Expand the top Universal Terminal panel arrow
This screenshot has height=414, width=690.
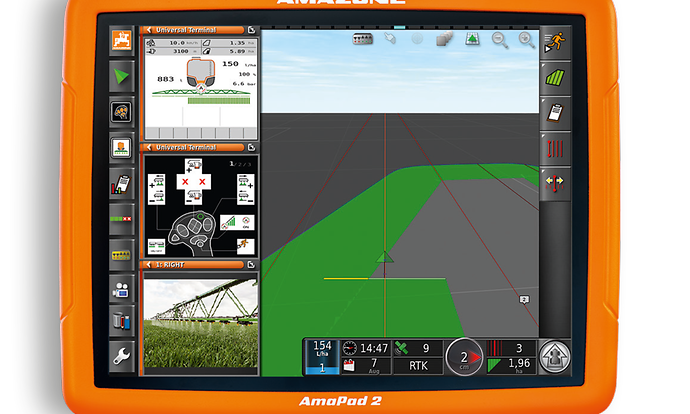pyautogui.click(x=150, y=30)
